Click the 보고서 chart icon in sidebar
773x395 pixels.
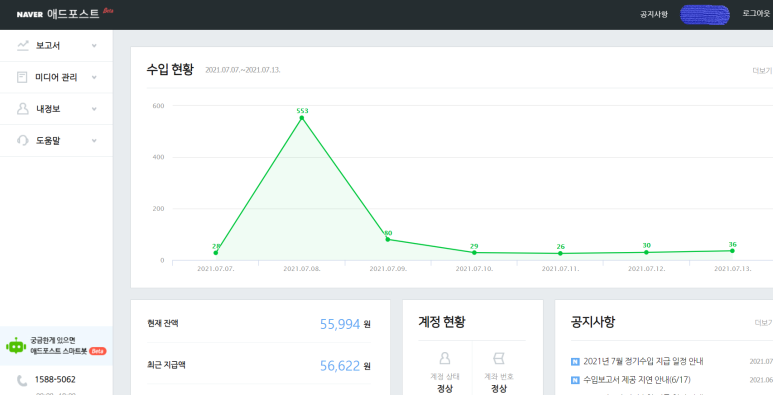pos(22,46)
